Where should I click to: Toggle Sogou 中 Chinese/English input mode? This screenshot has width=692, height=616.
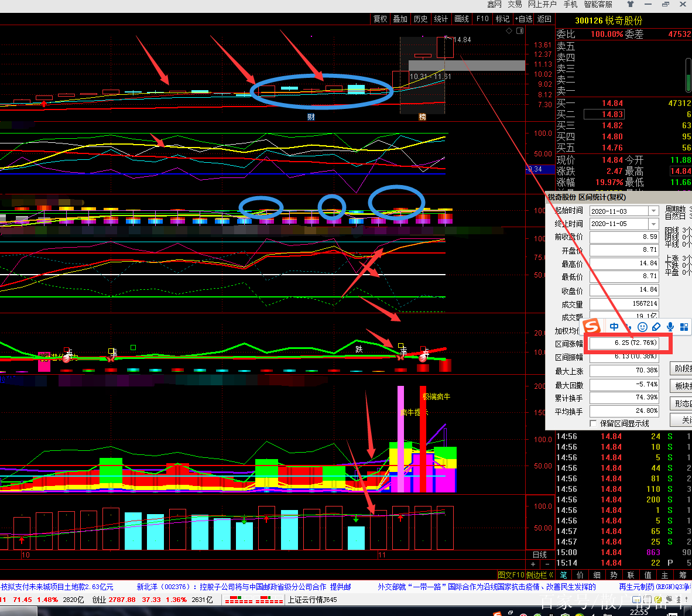614,327
